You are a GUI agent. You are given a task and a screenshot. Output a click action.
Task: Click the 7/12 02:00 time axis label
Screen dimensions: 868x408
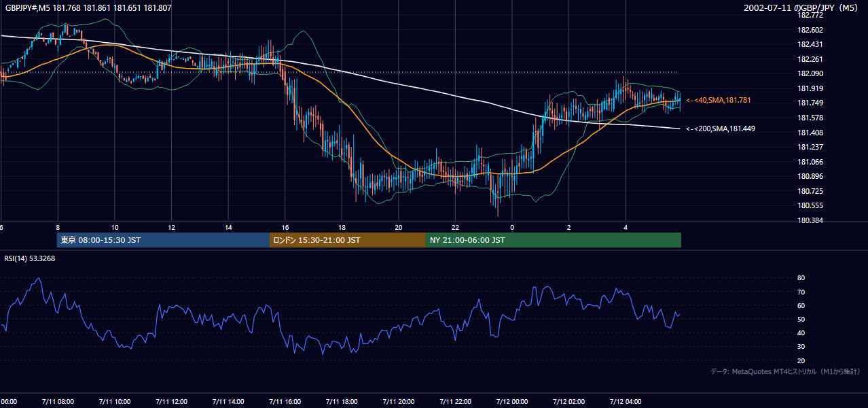(569, 401)
